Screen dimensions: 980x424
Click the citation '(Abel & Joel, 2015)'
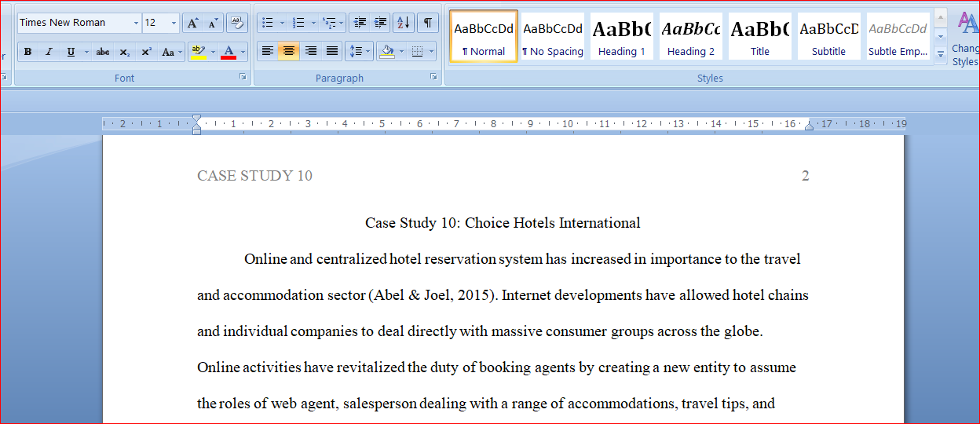point(432,296)
